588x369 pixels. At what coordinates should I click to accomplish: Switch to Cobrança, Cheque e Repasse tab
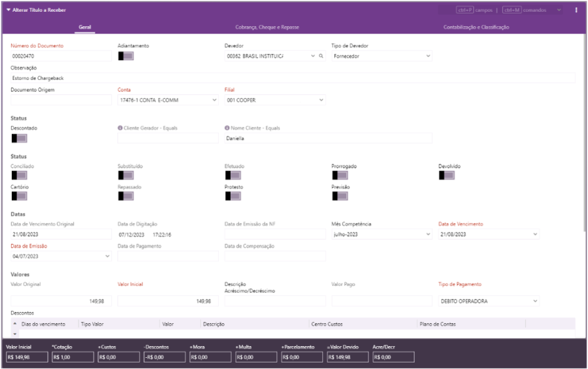[267, 27]
